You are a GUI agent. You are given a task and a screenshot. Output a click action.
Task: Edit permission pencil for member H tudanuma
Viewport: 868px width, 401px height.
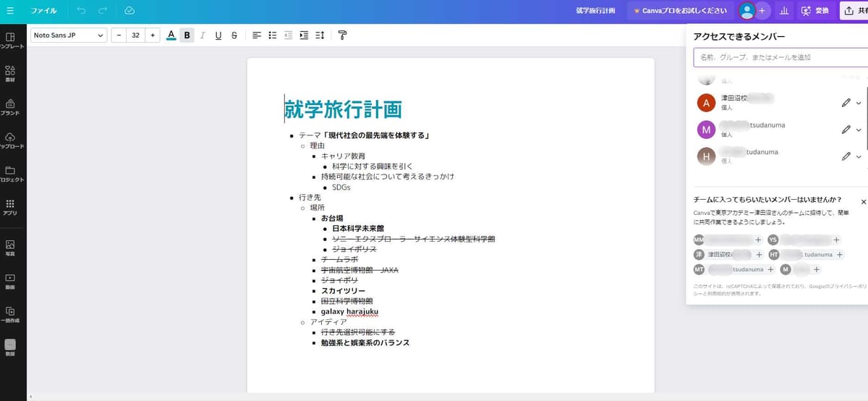[846, 156]
